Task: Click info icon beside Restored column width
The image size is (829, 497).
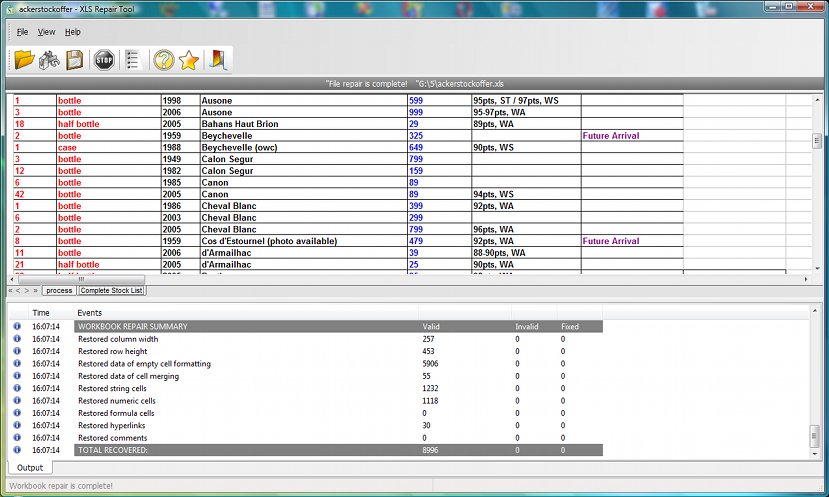Action: pos(17,338)
